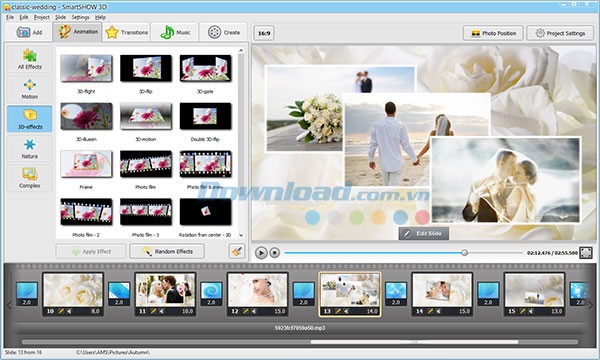Click the sound icon on slide 11
Screen dimensions: 600x360
pyautogui.click(x=161, y=311)
